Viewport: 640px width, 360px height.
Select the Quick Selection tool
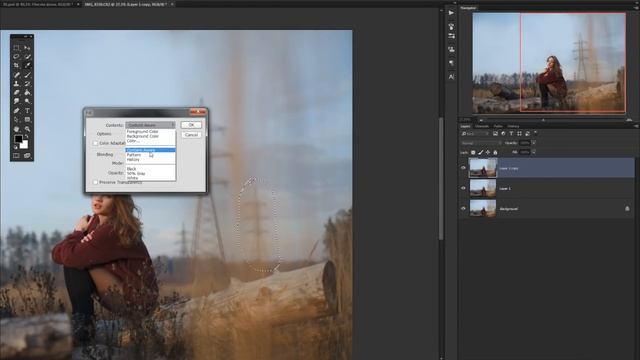click(27, 56)
